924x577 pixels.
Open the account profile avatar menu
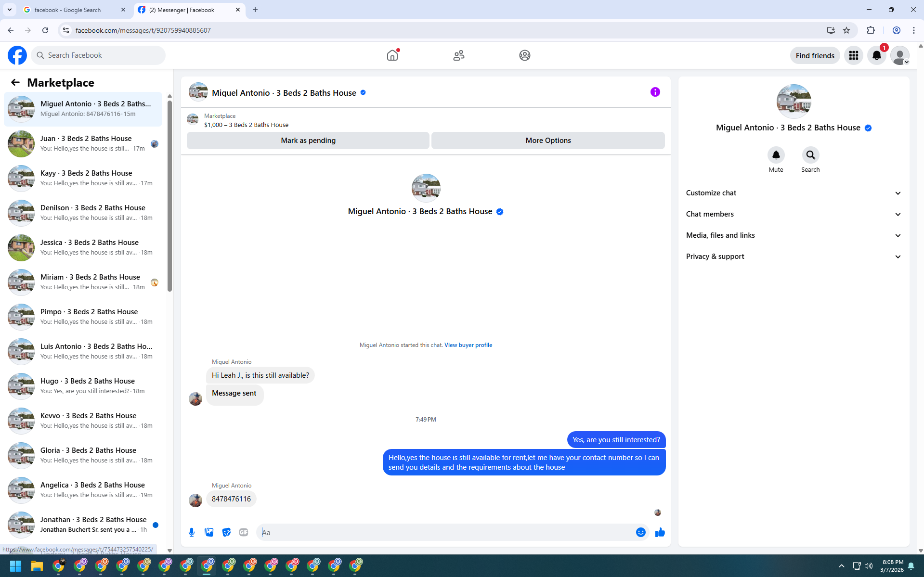(900, 55)
